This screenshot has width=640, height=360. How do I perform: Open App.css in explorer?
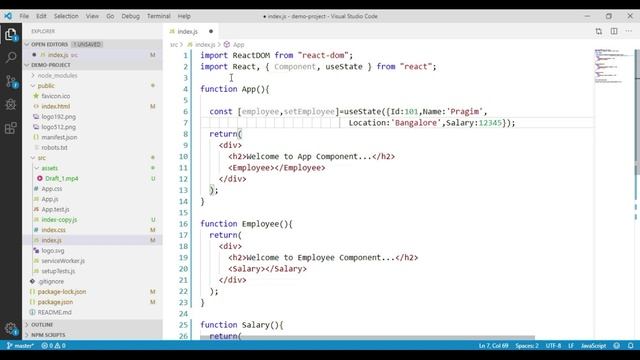pos(52,189)
